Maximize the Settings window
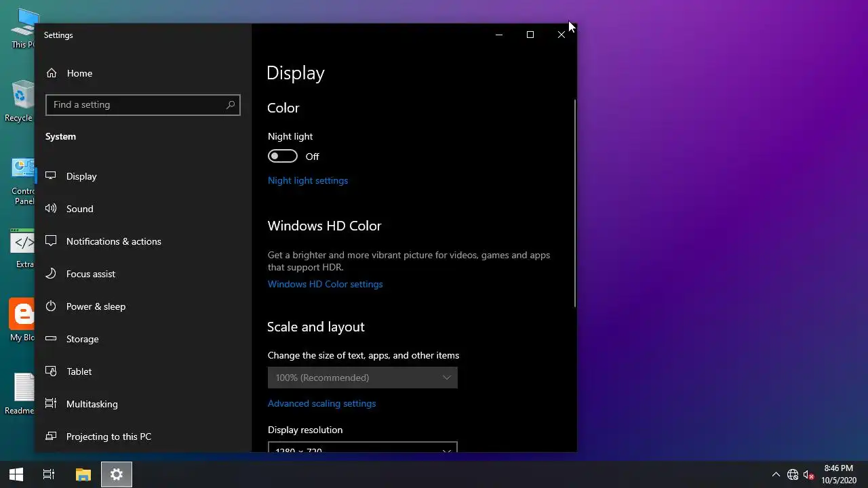 530,35
